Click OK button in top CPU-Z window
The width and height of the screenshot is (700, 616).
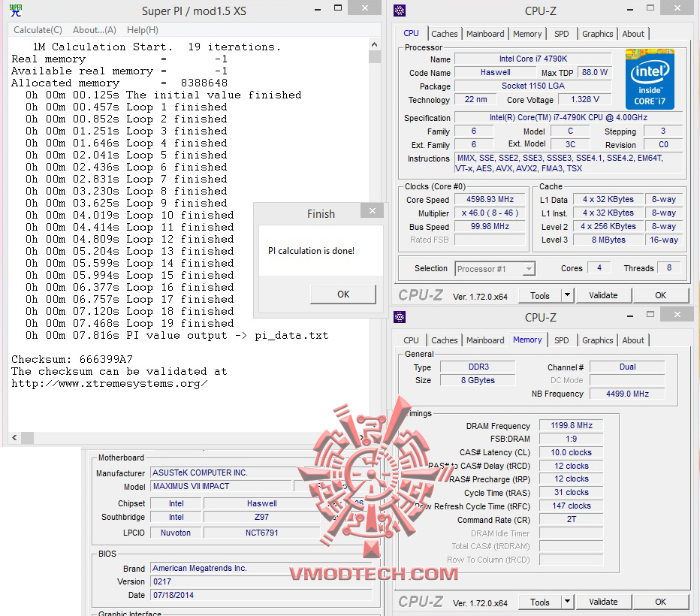[x=661, y=295]
